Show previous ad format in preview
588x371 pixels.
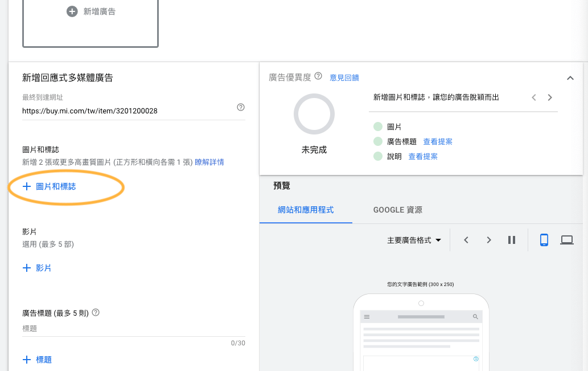pos(466,240)
